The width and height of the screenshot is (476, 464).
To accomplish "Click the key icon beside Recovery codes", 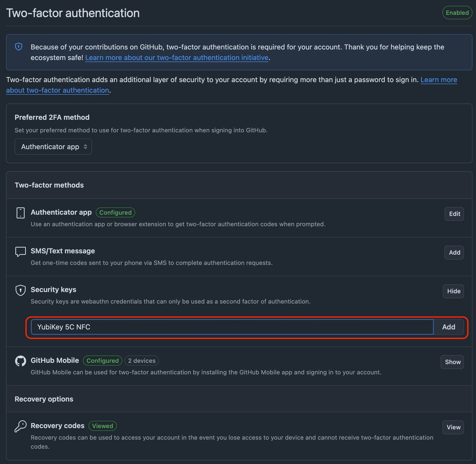I will (x=20, y=426).
